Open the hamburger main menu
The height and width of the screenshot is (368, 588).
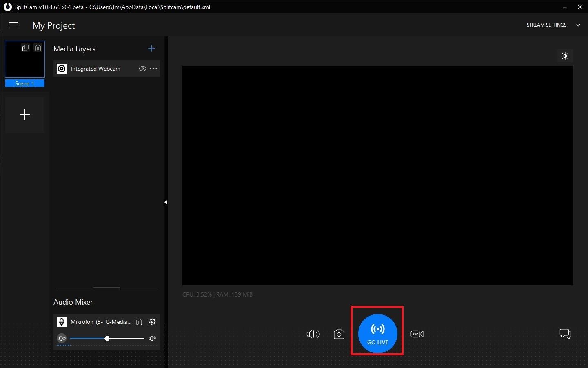[13, 25]
